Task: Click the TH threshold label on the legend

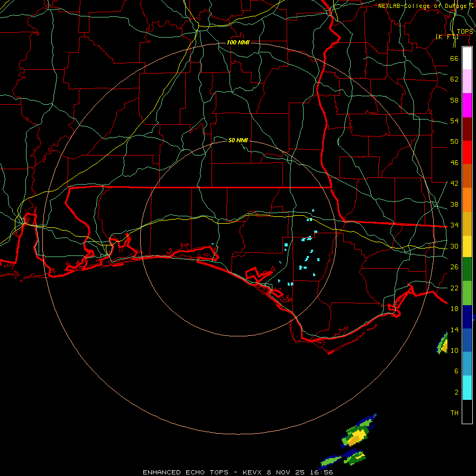Action: coord(454,413)
